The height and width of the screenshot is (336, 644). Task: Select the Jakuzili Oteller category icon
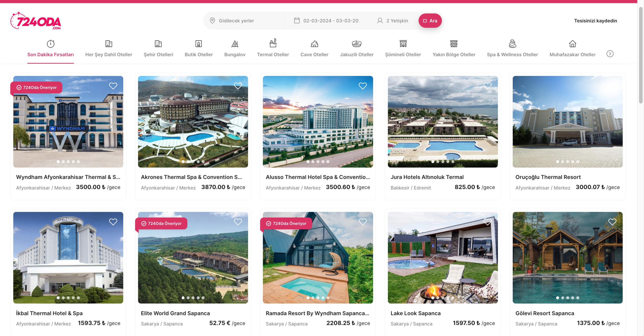click(356, 44)
